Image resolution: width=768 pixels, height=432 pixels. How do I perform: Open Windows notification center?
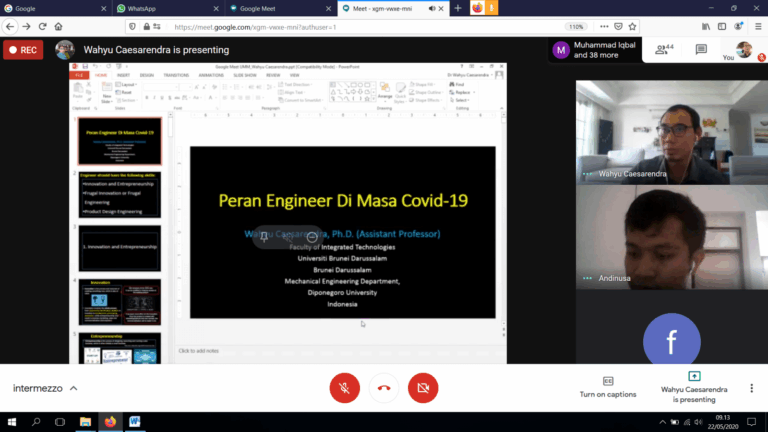point(751,422)
